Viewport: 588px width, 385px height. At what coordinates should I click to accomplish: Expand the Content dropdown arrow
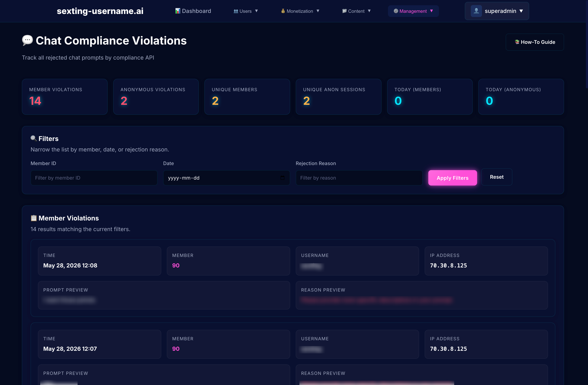click(369, 11)
